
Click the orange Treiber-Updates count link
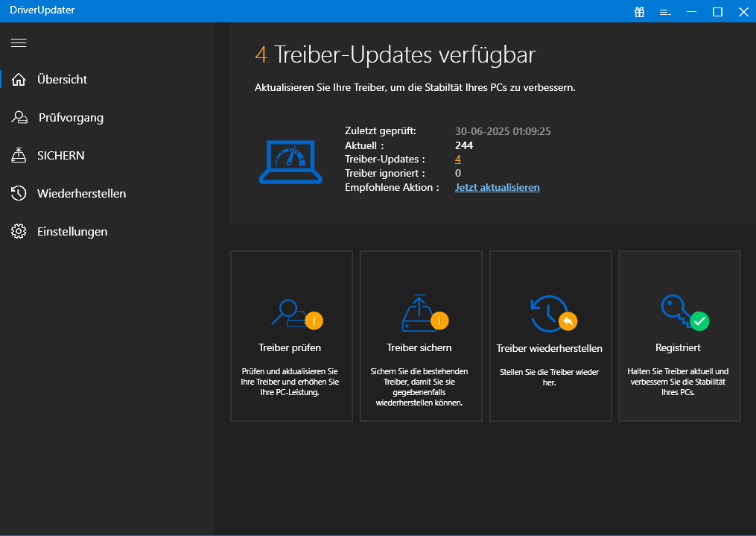pyautogui.click(x=458, y=160)
